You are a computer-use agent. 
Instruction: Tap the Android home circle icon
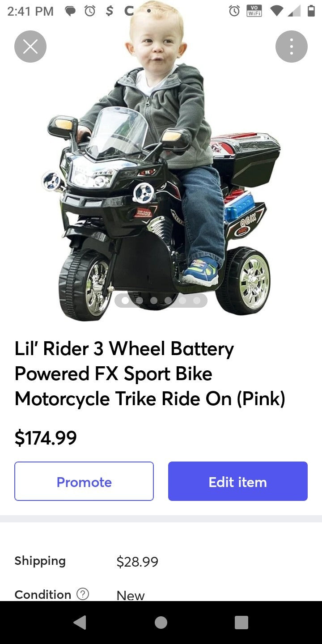(x=161, y=622)
